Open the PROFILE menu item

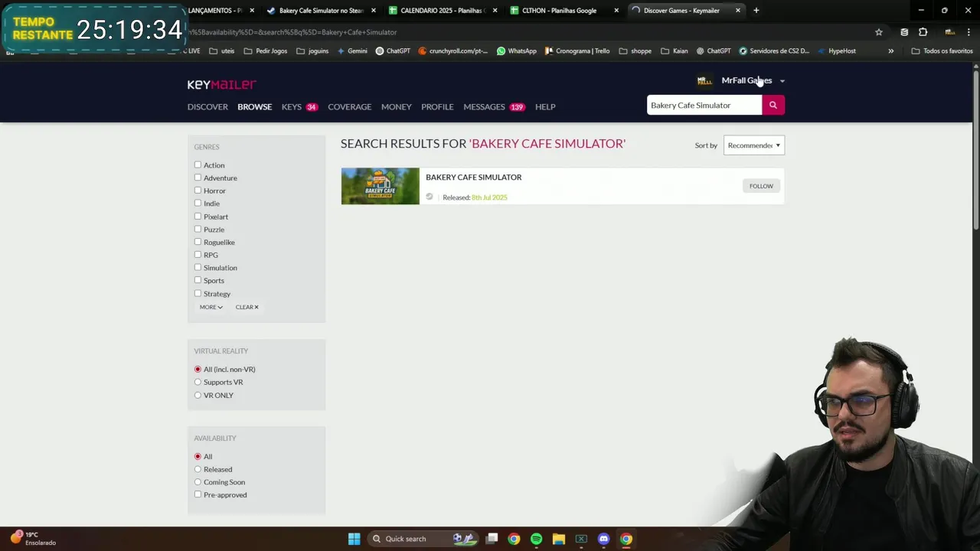pos(437,106)
